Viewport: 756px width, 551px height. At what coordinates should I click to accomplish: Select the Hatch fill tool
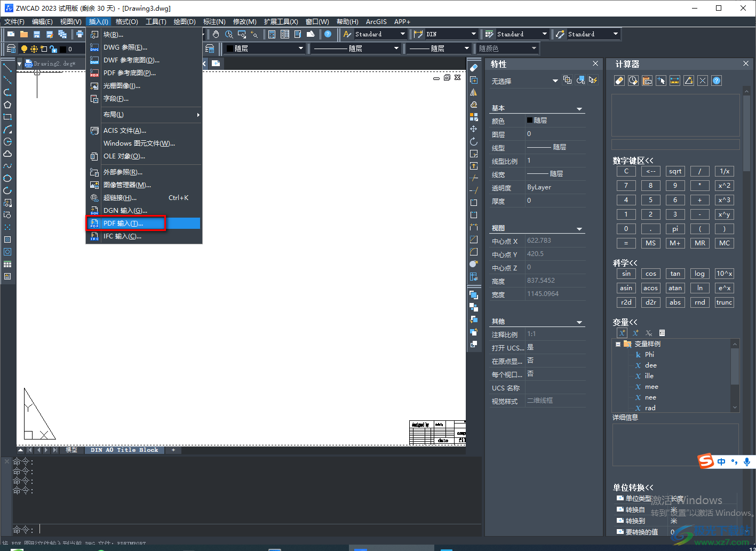pos(7,239)
